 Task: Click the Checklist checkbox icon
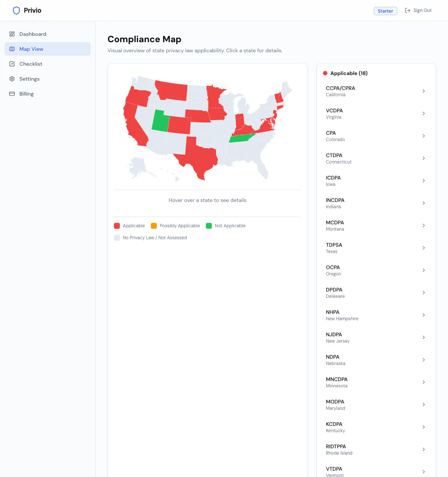tap(12, 64)
